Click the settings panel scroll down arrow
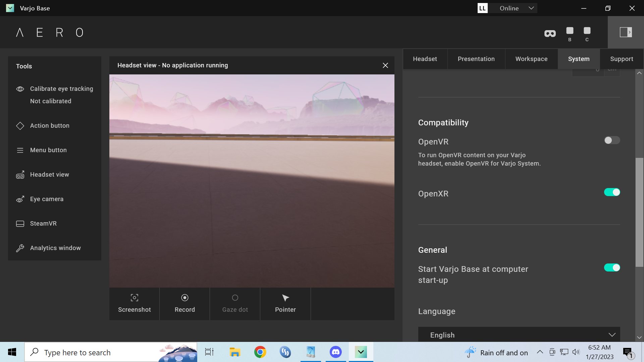 click(639, 338)
